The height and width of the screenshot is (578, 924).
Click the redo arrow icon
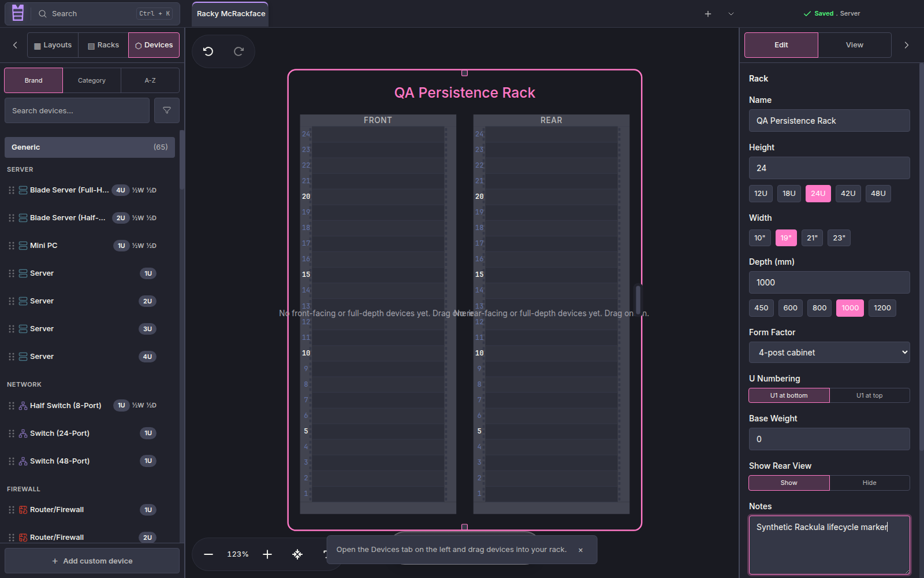click(x=239, y=51)
